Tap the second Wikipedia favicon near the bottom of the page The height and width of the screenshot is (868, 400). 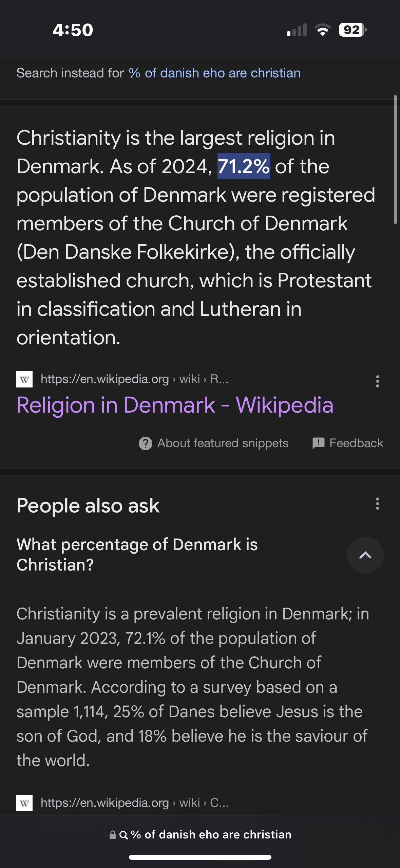(24, 803)
